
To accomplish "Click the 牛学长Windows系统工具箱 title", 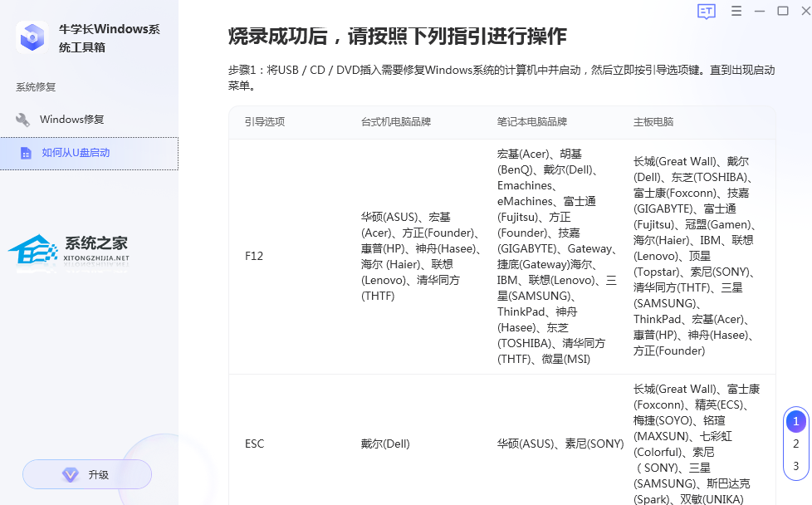I will tap(110, 38).
